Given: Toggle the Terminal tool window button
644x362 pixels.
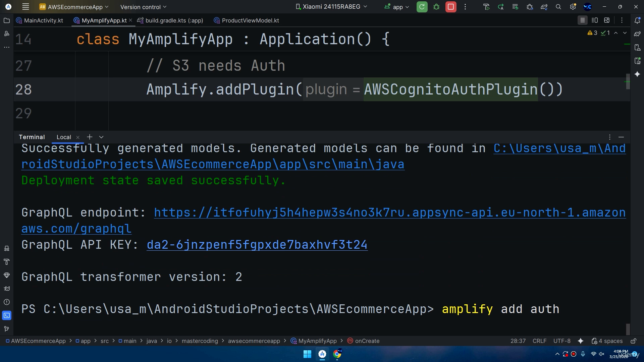Looking at the screenshot, I should pos(6,315).
